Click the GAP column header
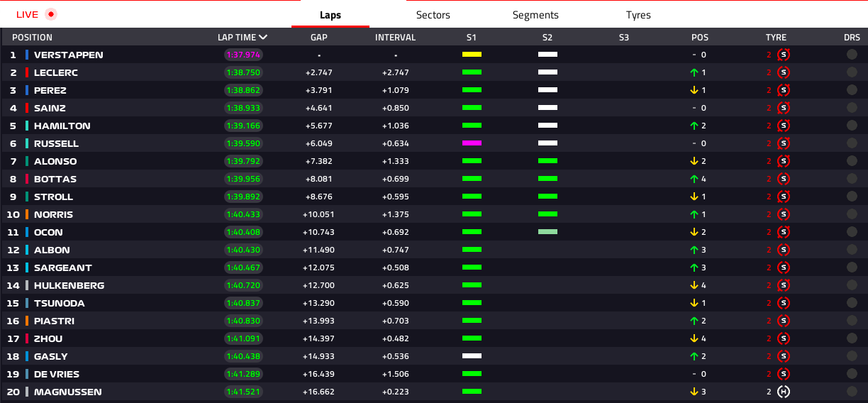 pyautogui.click(x=318, y=38)
